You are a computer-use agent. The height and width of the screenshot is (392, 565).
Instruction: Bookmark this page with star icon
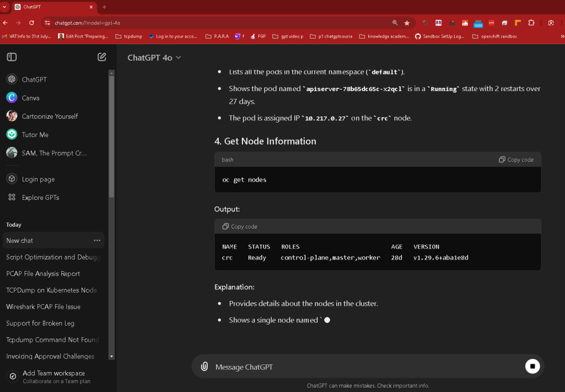point(407,23)
